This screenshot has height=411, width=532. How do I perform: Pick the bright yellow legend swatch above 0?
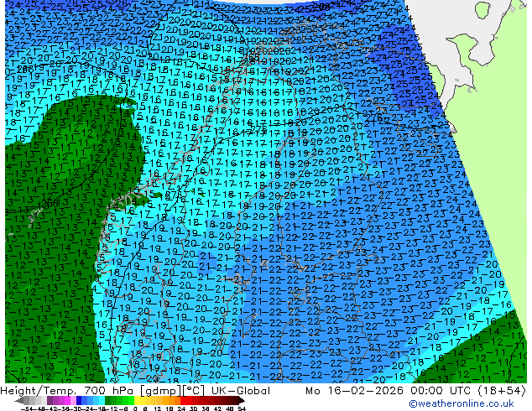click(137, 400)
